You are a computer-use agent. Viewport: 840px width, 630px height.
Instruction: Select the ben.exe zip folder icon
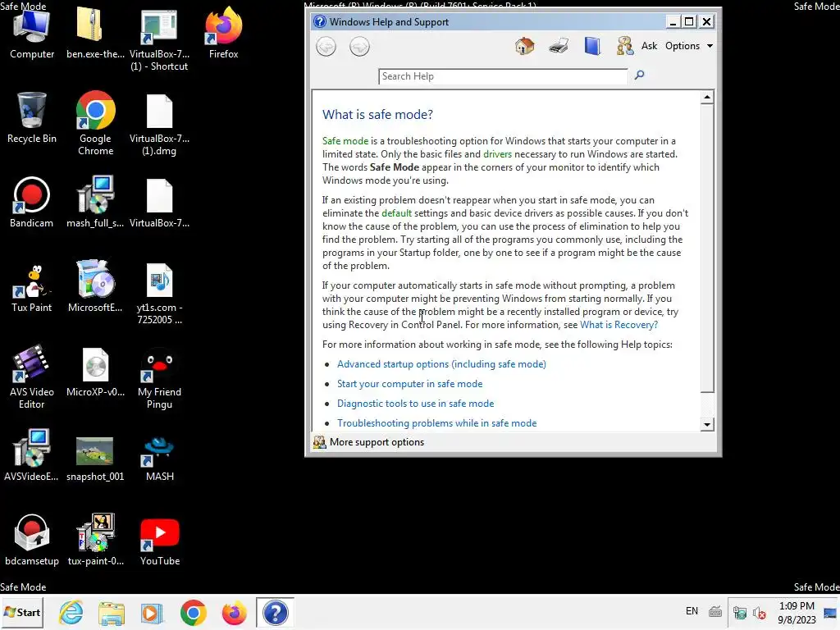click(95, 33)
